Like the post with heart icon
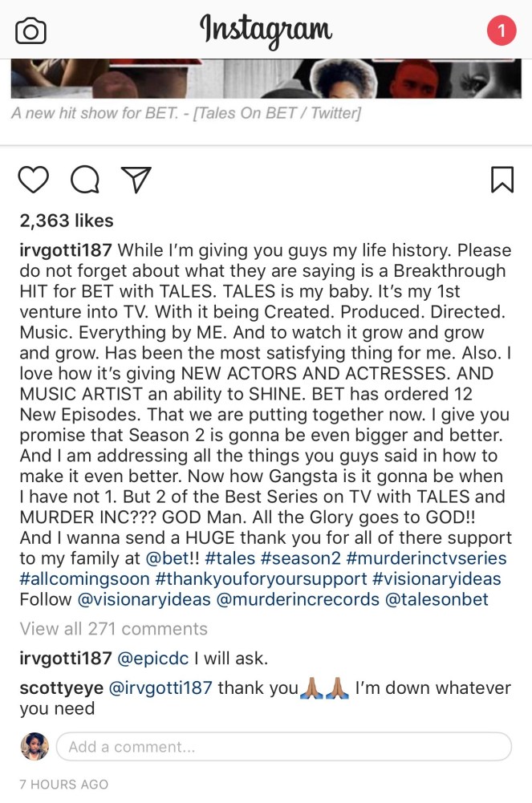The height and width of the screenshot is (803, 532). [34, 179]
